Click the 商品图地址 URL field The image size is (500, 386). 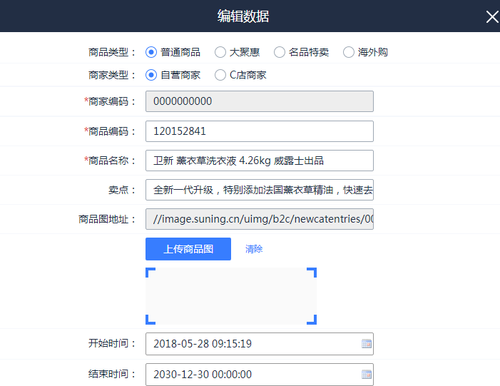259,219
